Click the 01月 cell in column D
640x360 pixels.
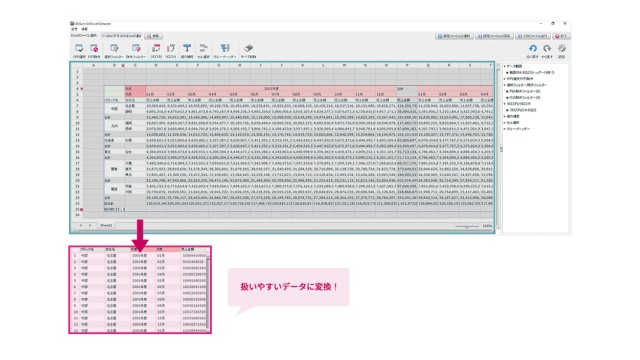pyautogui.click(x=156, y=94)
